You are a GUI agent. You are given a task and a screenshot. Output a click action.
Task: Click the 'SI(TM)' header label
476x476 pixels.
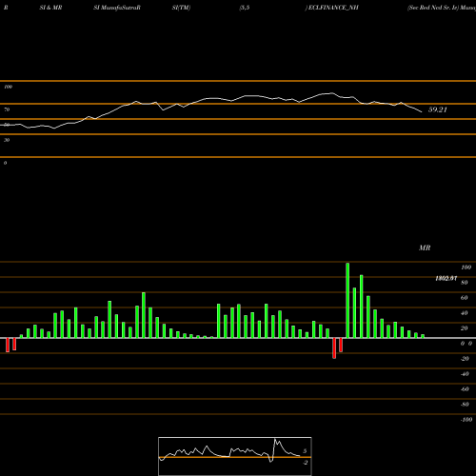[x=181, y=8]
